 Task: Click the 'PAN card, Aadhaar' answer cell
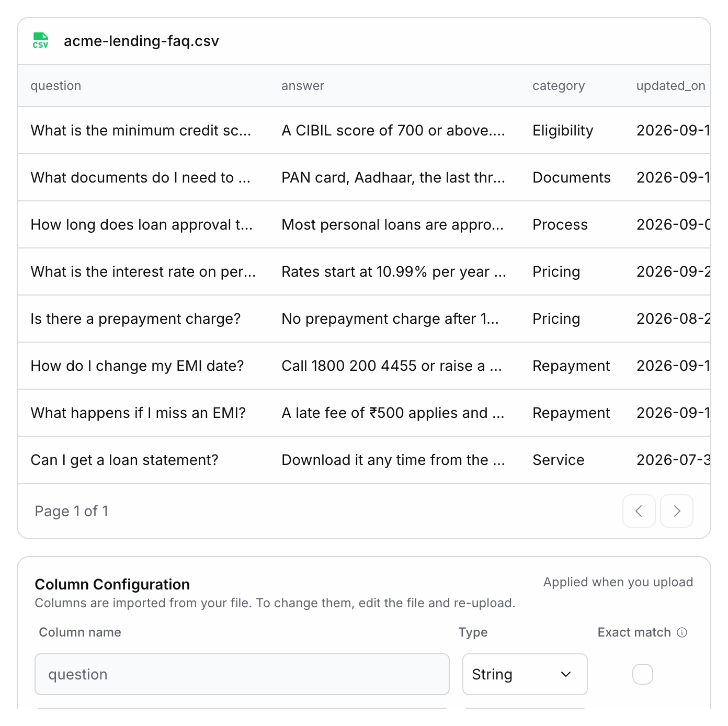click(393, 177)
